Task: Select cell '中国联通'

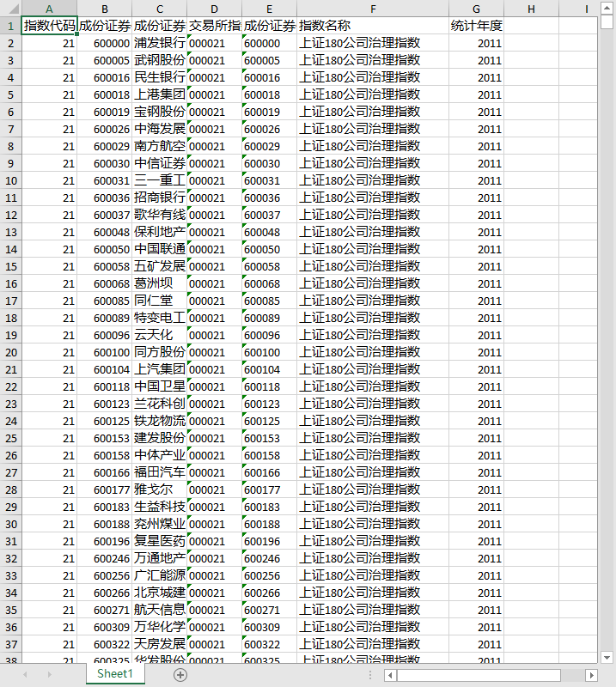Action: coord(160,249)
